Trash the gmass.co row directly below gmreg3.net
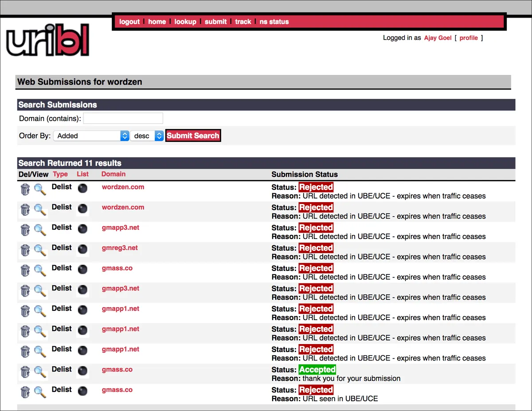Viewport: 532px width, 411px height. click(25, 271)
